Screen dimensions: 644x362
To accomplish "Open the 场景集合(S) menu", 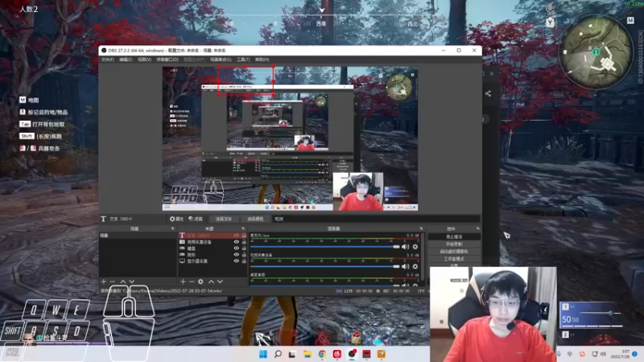I will (x=221, y=60).
